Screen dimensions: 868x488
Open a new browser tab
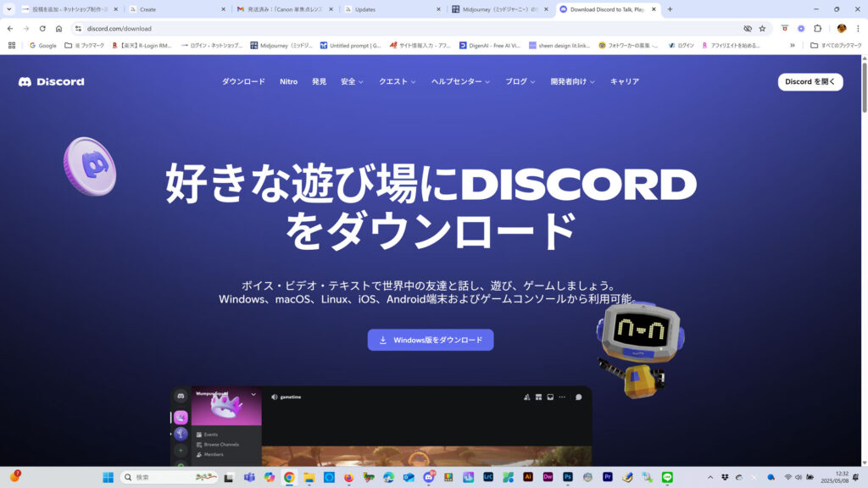click(x=670, y=9)
